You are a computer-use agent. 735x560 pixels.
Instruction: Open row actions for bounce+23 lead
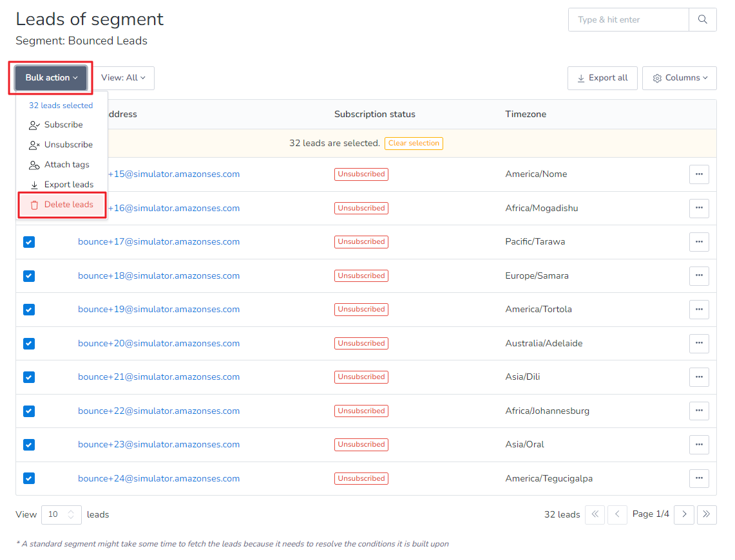pyautogui.click(x=699, y=444)
